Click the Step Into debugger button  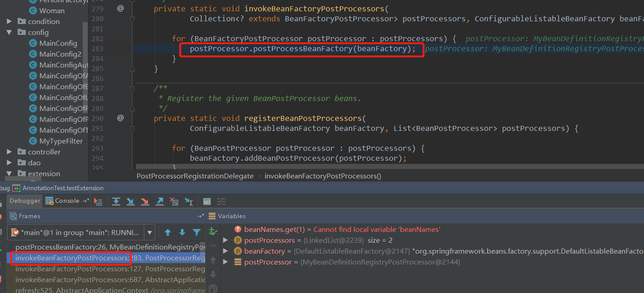tap(131, 201)
